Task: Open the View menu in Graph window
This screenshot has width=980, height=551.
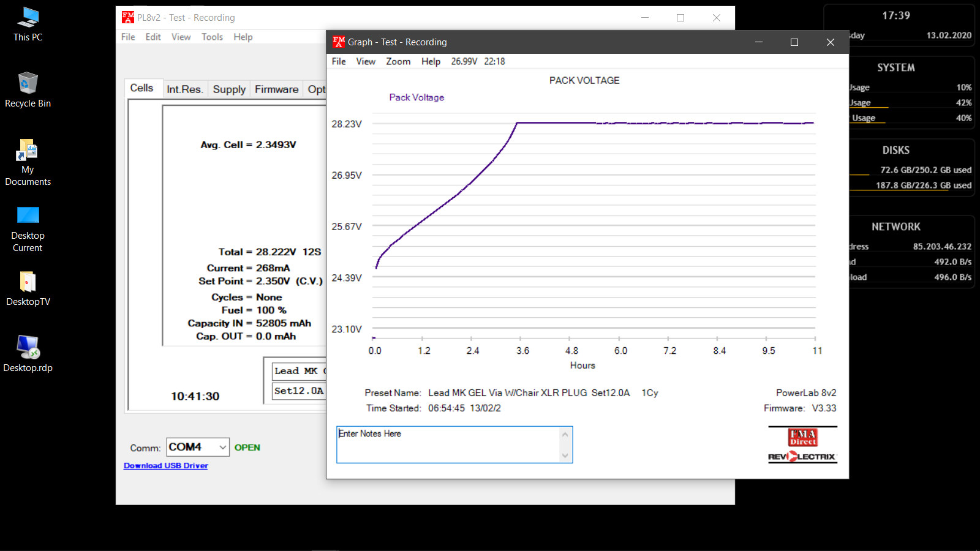Action: [x=366, y=61]
